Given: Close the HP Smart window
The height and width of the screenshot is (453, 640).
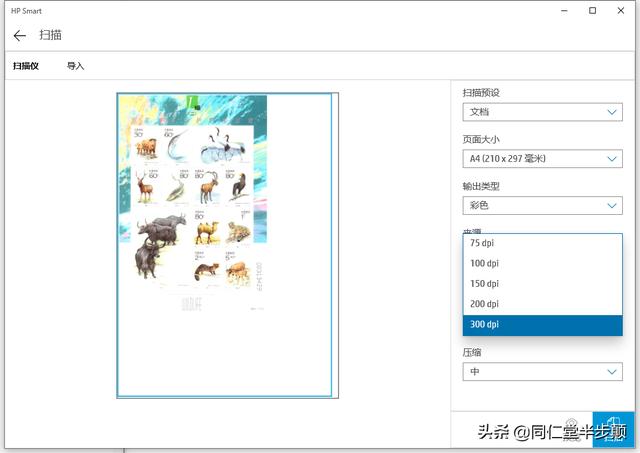Looking at the screenshot, I should pos(621,11).
